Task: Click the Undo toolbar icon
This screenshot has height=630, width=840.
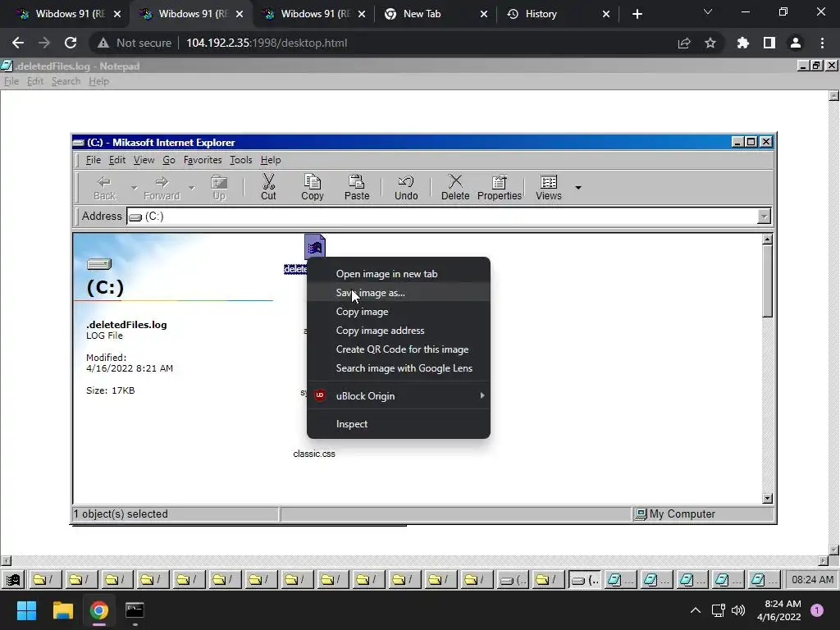Action: pyautogui.click(x=405, y=181)
